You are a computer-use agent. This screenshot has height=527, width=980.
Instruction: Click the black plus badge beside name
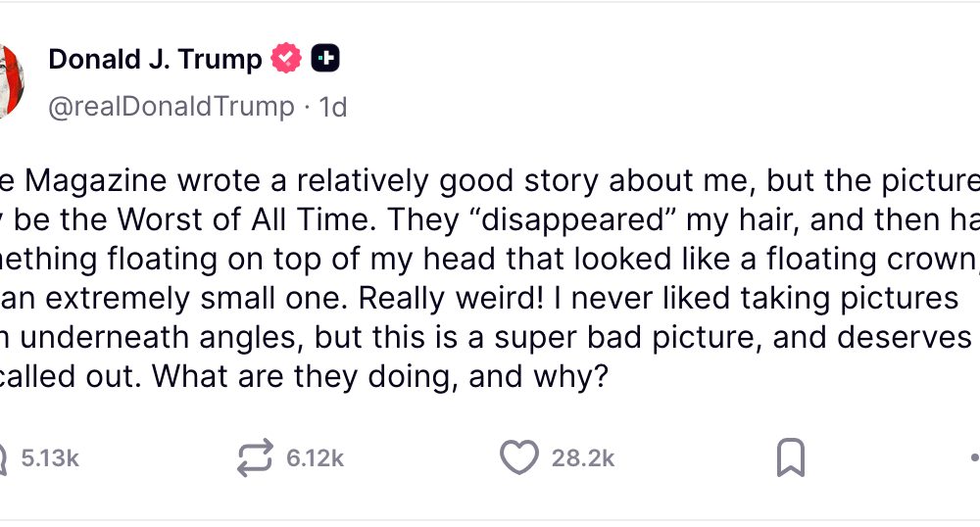click(325, 60)
